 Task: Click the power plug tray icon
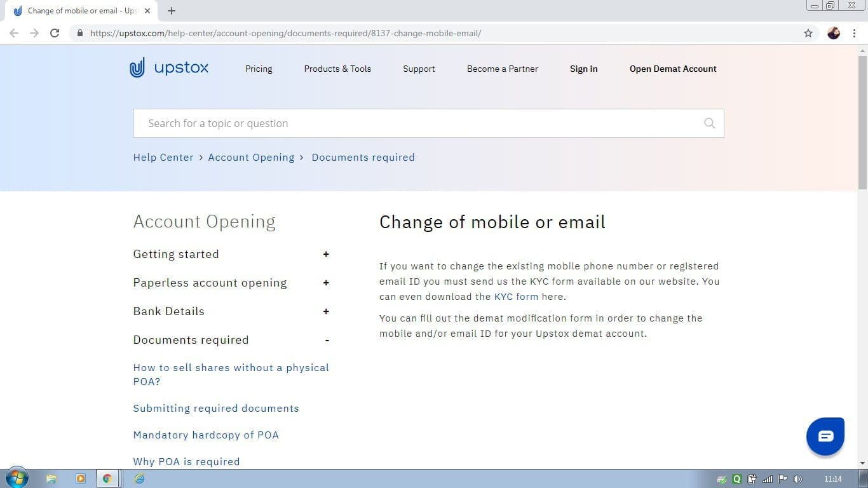(752, 479)
